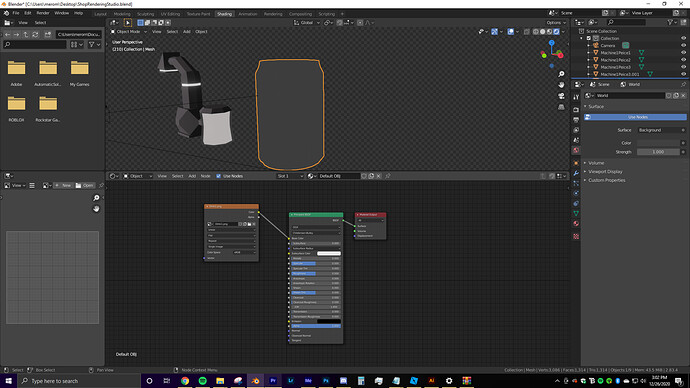Expand the Viewport Display panel

[605, 172]
